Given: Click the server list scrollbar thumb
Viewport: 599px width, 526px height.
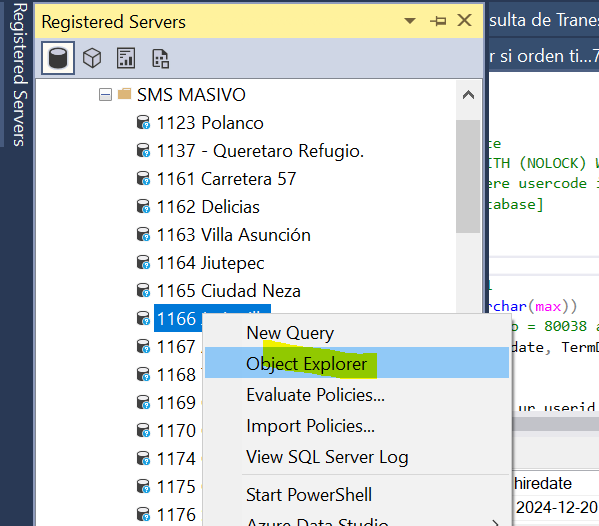Looking at the screenshot, I should [468, 176].
